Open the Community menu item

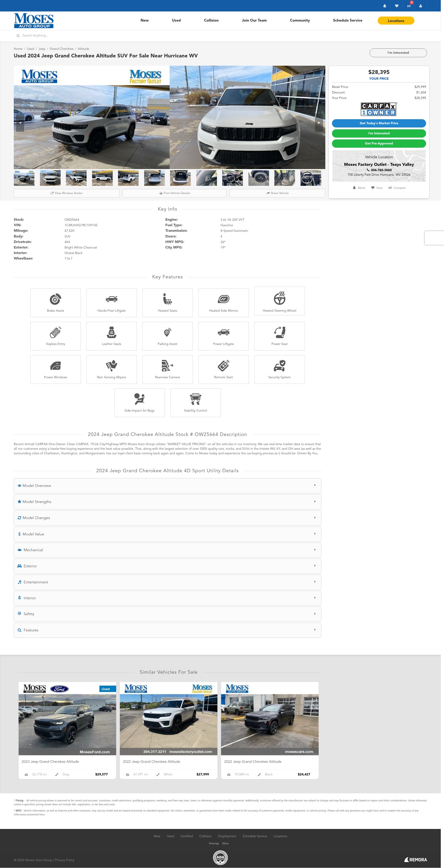tap(300, 20)
